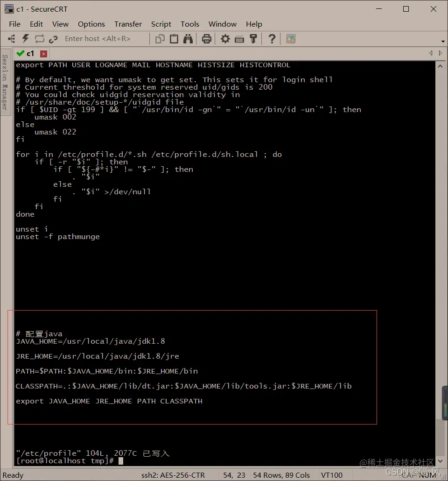Screen dimensions: 448x481
Task: Close the c1 session tab
Action: (x=43, y=54)
